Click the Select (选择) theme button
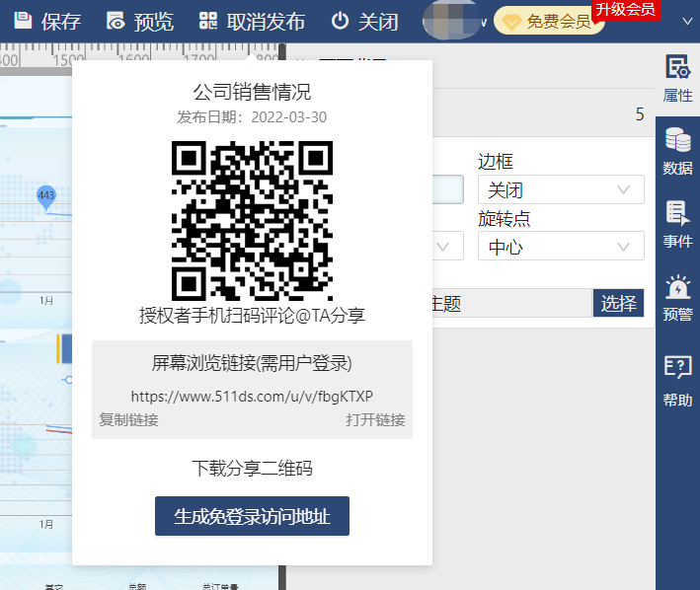 point(618,303)
